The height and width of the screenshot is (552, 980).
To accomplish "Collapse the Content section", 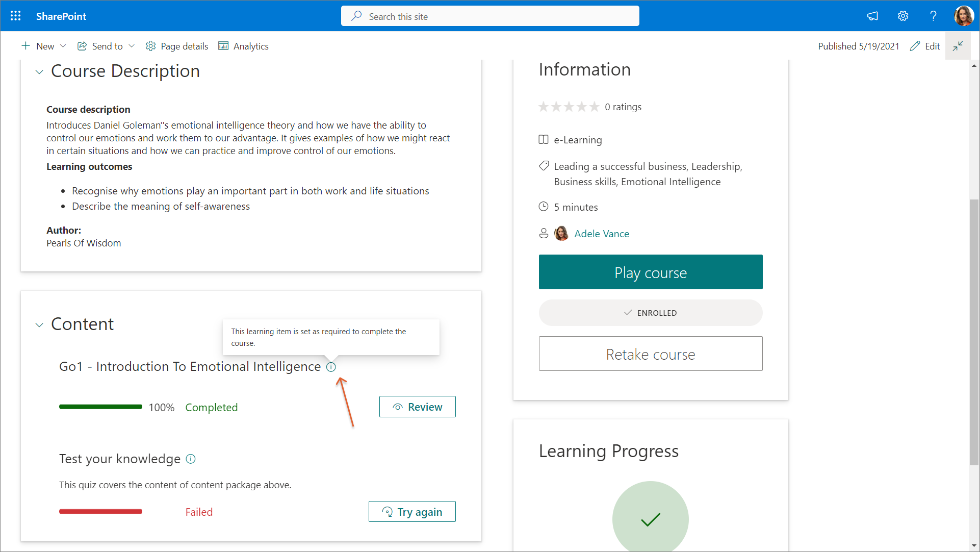I will (x=39, y=325).
